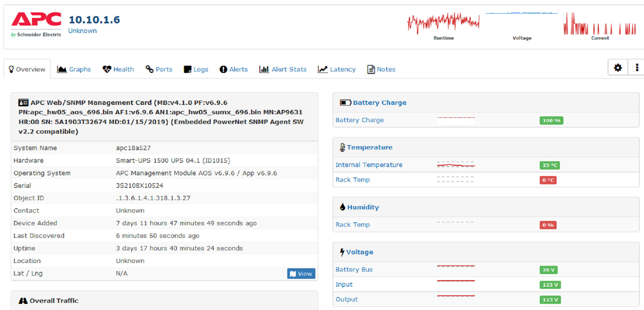This screenshot has width=644, height=310.
Task: Click the View map button
Action: (x=301, y=274)
